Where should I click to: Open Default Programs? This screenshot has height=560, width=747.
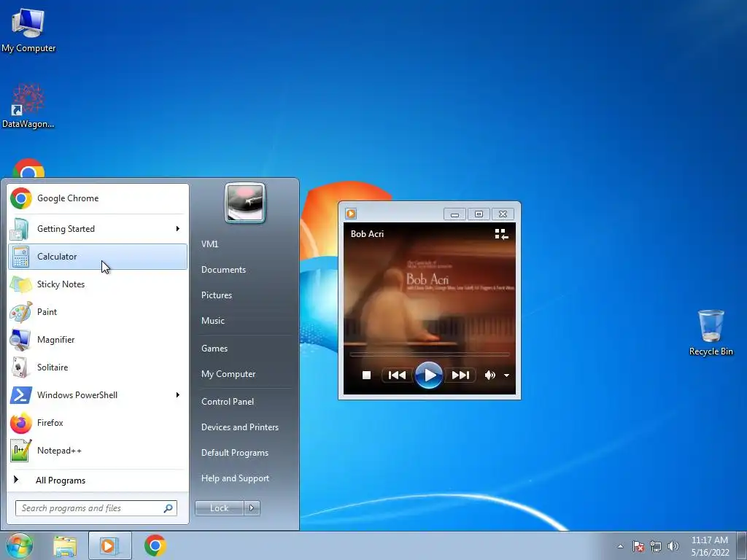(x=235, y=453)
